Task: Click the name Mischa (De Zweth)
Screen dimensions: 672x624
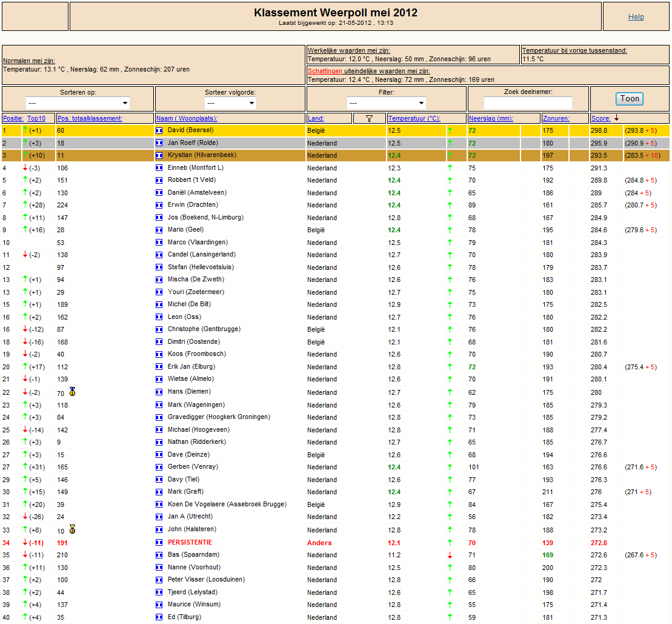Action: click(196, 279)
